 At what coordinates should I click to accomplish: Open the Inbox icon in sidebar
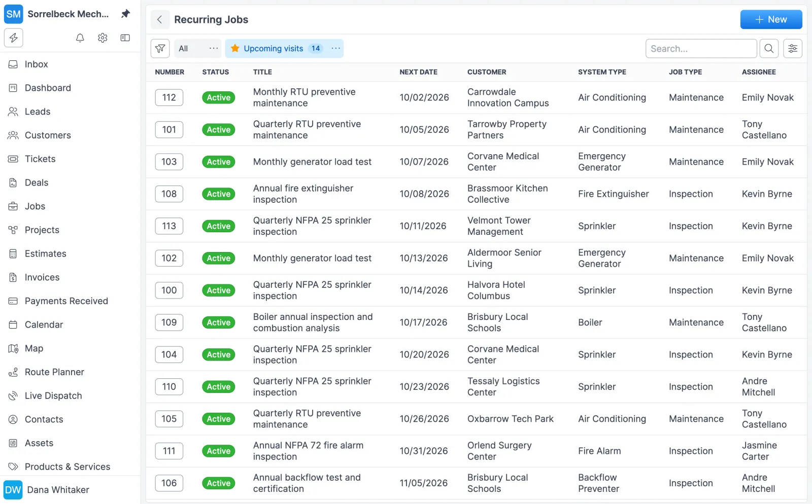coord(13,64)
